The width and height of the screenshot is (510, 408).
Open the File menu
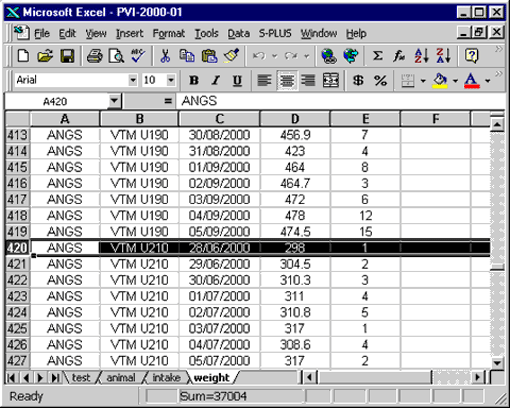[42, 33]
